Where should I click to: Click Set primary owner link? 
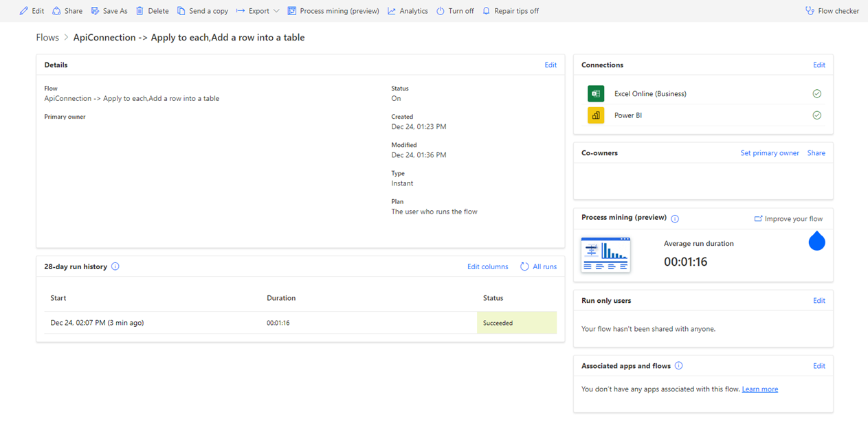769,153
